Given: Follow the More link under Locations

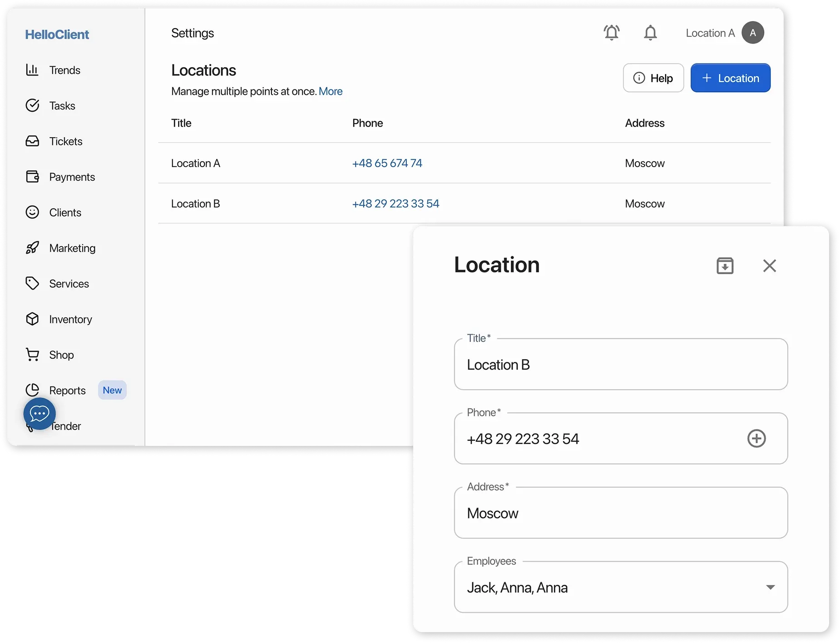Looking at the screenshot, I should (330, 91).
